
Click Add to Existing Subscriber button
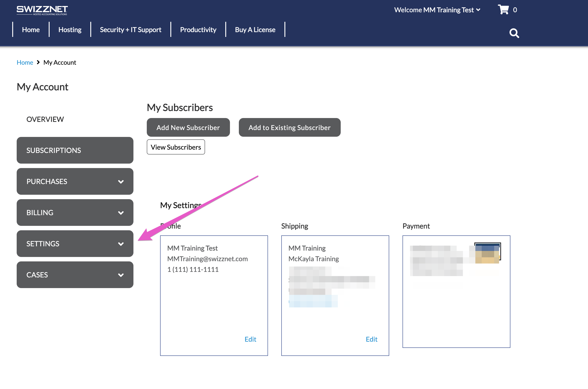[x=290, y=127]
